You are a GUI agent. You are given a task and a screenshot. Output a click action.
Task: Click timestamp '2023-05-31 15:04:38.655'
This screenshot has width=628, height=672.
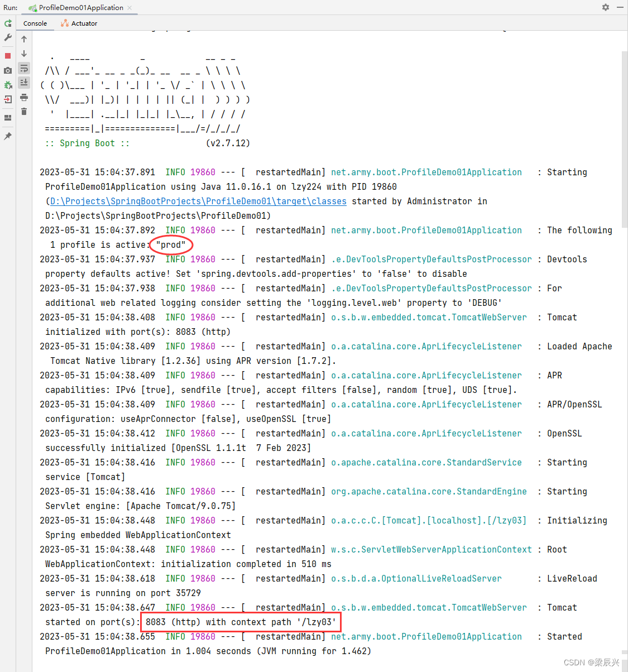98,637
